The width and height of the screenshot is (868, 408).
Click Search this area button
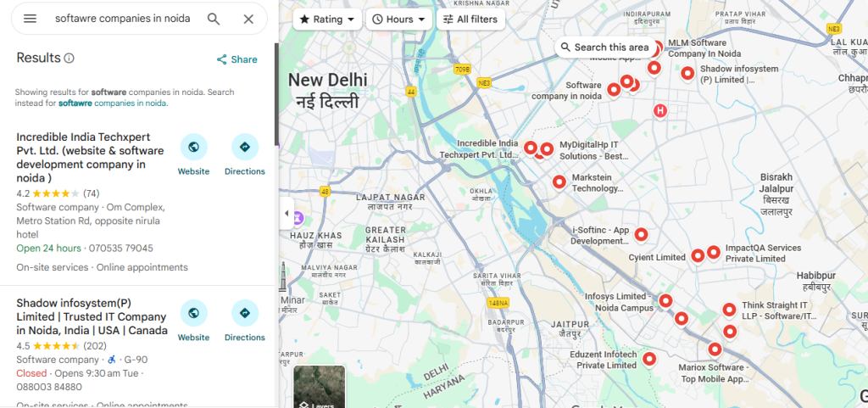tap(604, 48)
